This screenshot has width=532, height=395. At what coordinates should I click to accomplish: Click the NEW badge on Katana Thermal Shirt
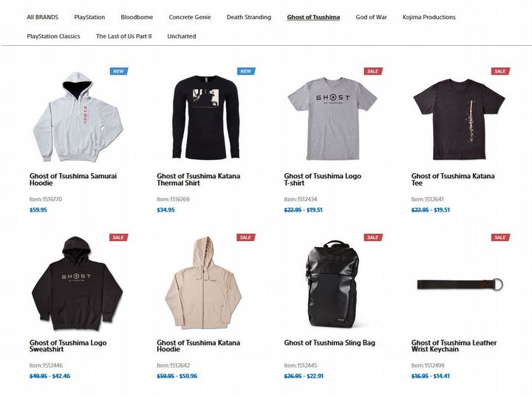(246, 71)
